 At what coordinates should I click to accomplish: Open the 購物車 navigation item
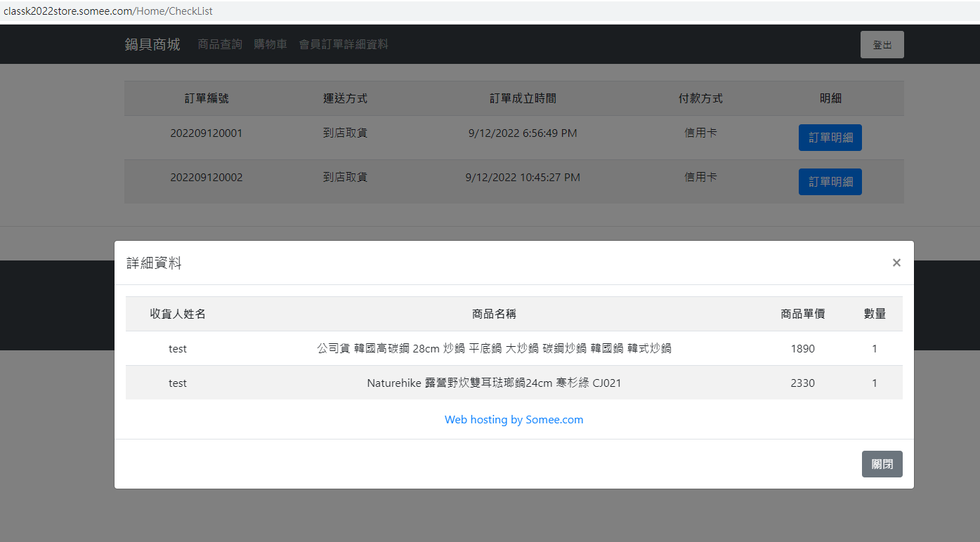coord(270,44)
